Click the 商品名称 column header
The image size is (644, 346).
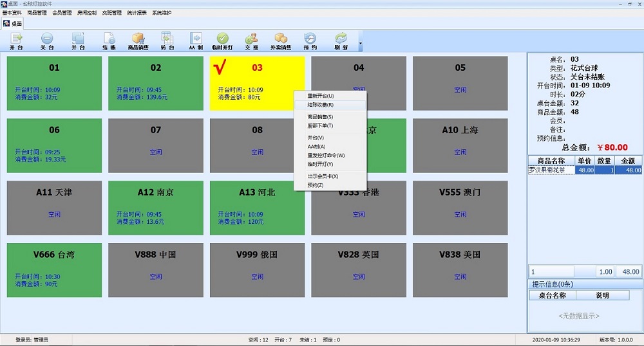click(551, 161)
